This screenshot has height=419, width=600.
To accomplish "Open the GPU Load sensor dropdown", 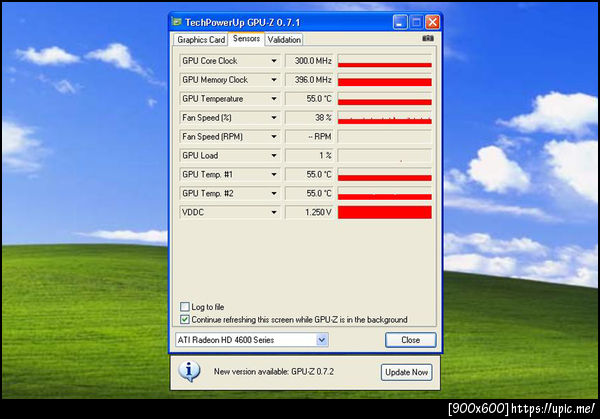I will point(274,155).
